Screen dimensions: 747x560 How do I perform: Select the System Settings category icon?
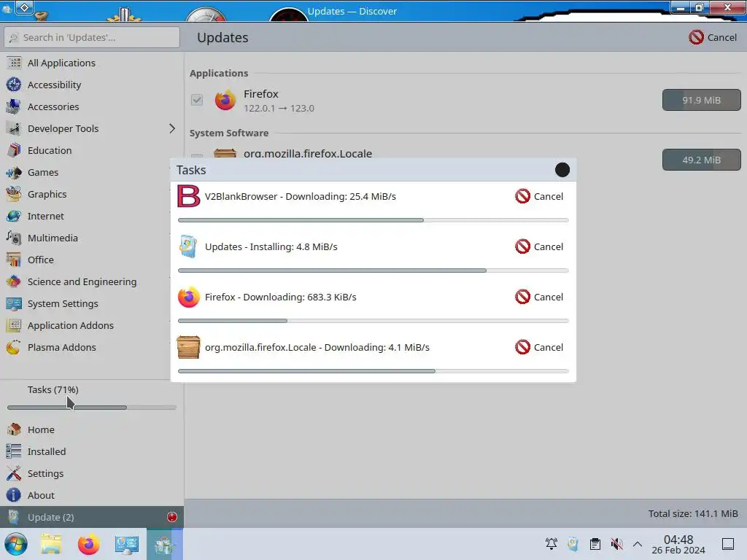click(14, 304)
